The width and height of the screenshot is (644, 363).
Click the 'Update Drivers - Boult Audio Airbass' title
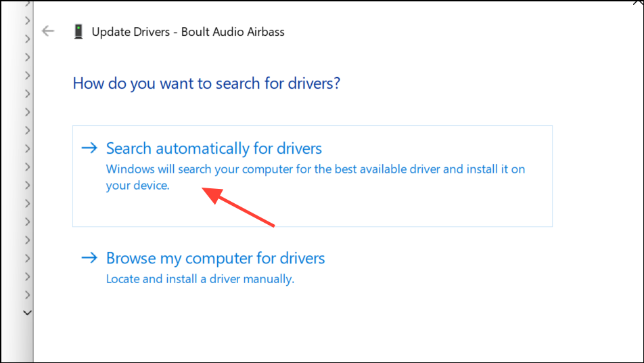188,31
